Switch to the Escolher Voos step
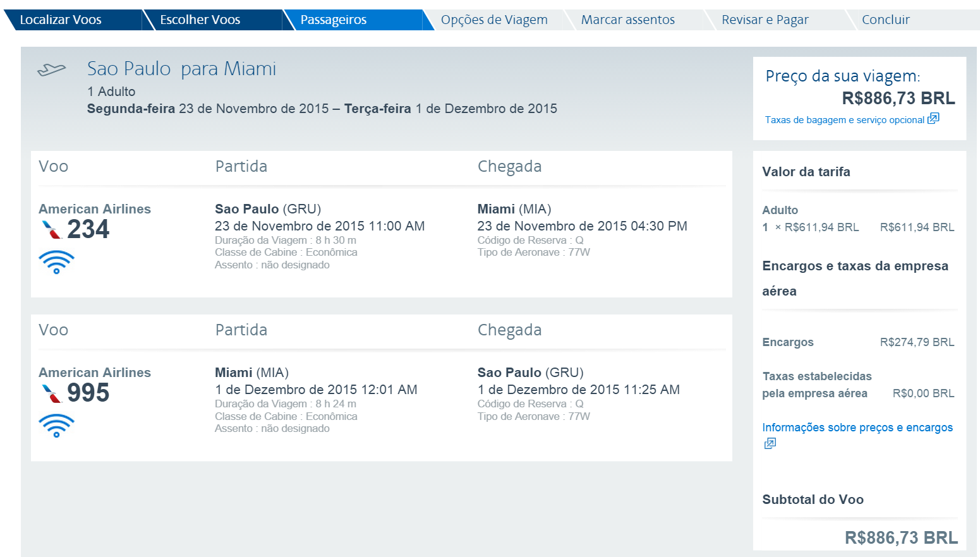The width and height of the screenshot is (980, 557). (200, 20)
